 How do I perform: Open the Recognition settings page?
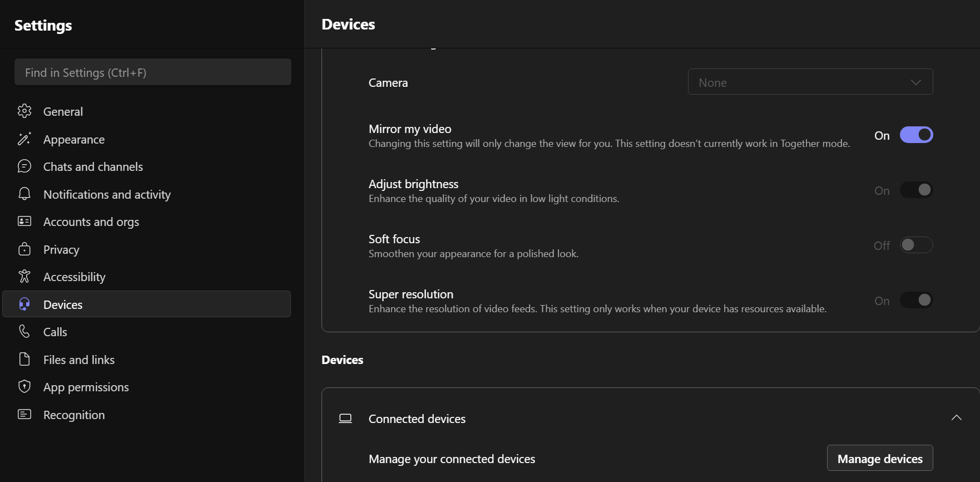[x=74, y=415]
